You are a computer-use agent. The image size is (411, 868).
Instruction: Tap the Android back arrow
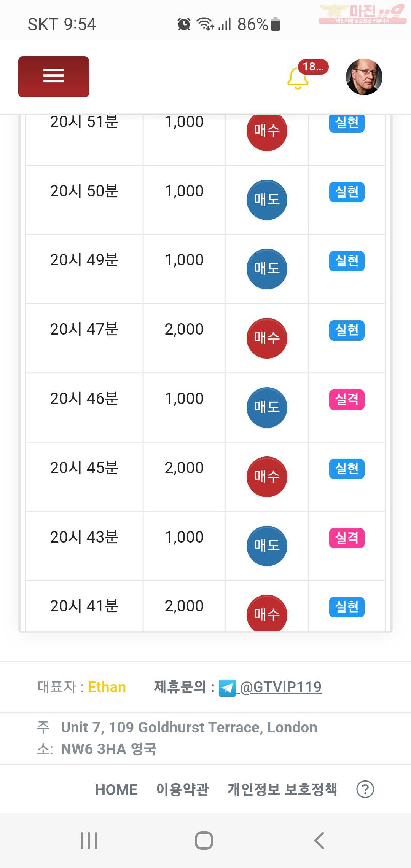319,840
